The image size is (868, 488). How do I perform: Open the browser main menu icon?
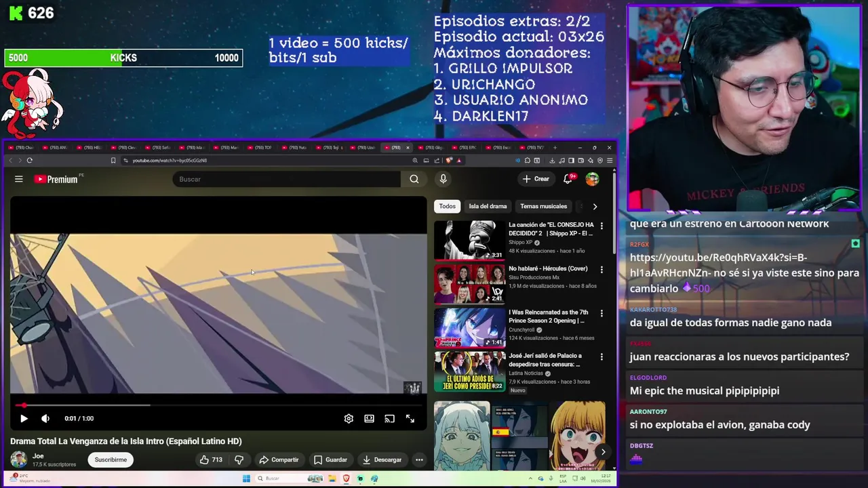coord(610,161)
